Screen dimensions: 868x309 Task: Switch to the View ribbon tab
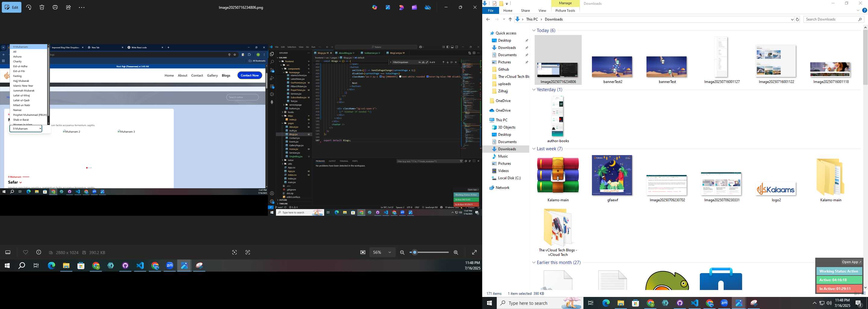[x=542, y=11]
